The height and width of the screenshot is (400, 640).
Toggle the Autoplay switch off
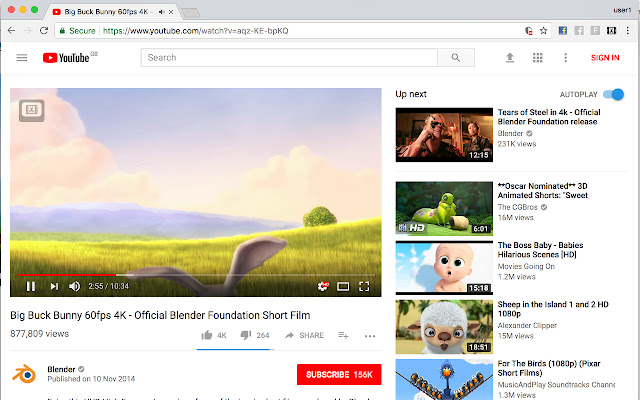[x=613, y=94]
